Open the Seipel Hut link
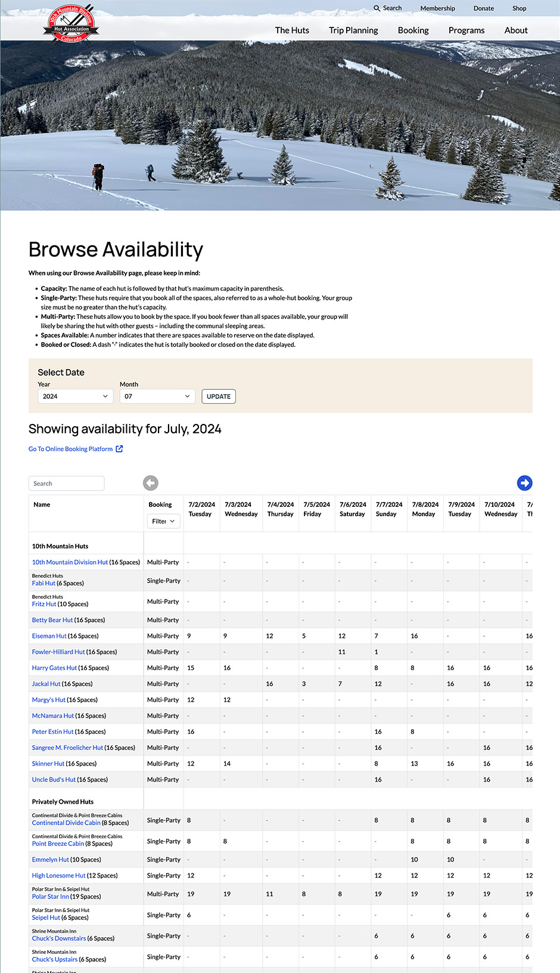The width and height of the screenshot is (560, 973). 46,918
